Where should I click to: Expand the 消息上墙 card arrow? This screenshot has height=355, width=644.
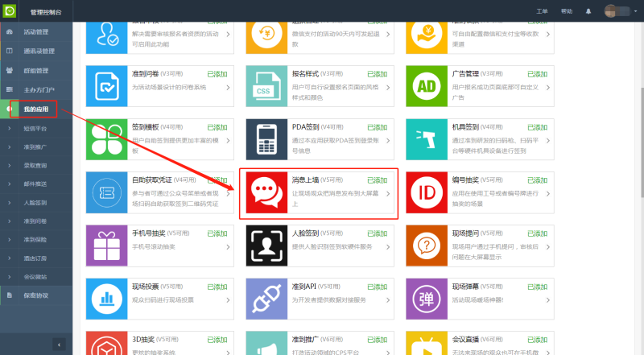[390, 194]
